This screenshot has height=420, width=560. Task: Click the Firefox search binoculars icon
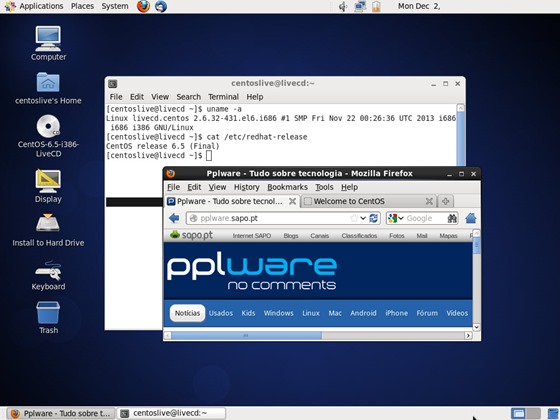tap(452, 218)
